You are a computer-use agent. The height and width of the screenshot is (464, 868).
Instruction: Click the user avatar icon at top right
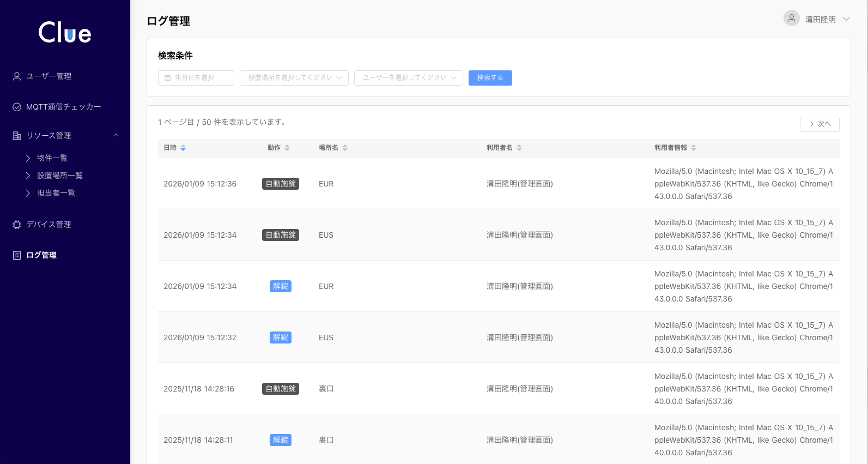791,19
